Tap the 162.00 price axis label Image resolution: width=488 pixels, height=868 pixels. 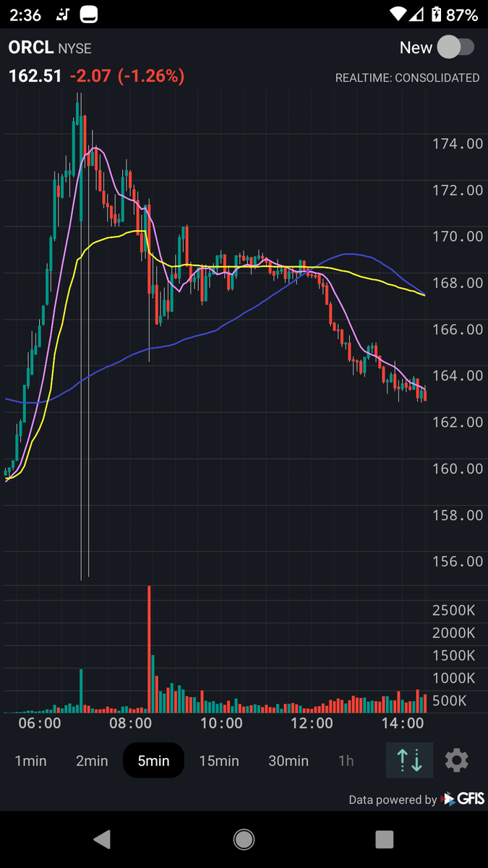pos(458,422)
